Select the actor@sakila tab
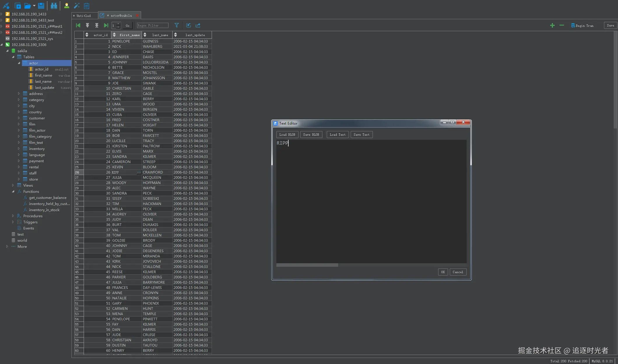The width and height of the screenshot is (618, 364). 121,16
